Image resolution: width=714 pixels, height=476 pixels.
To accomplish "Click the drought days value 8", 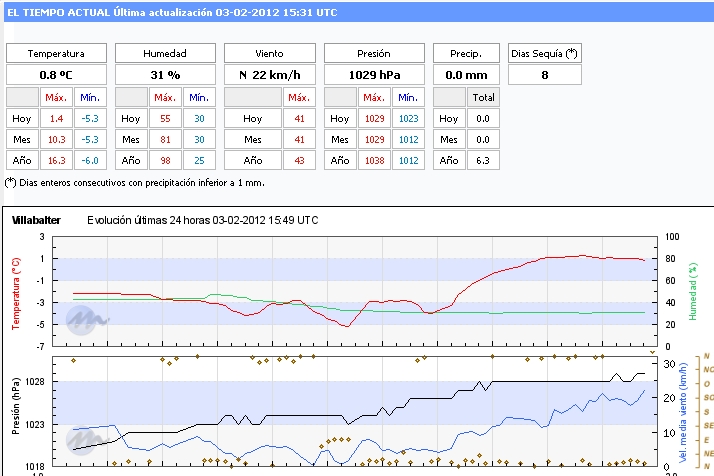I will tap(544, 75).
